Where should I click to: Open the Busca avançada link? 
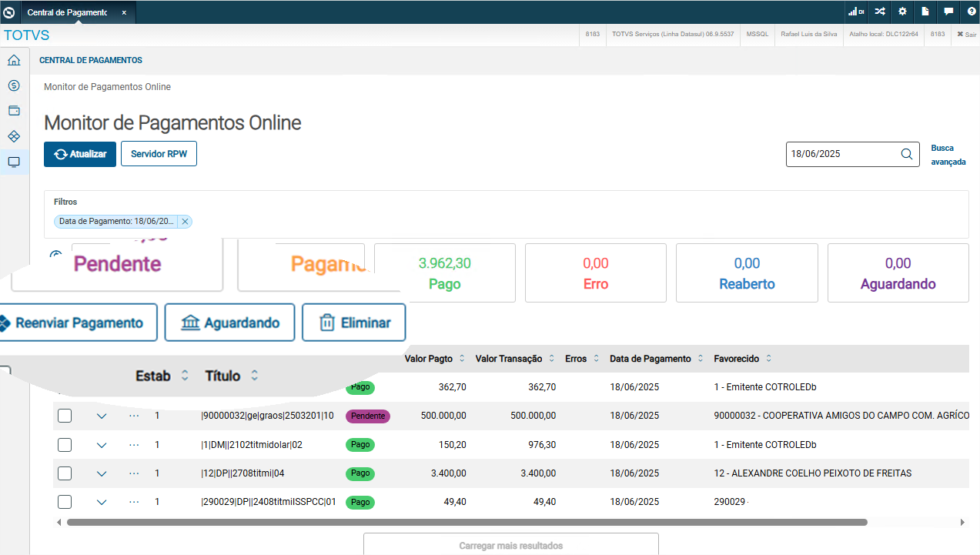948,155
